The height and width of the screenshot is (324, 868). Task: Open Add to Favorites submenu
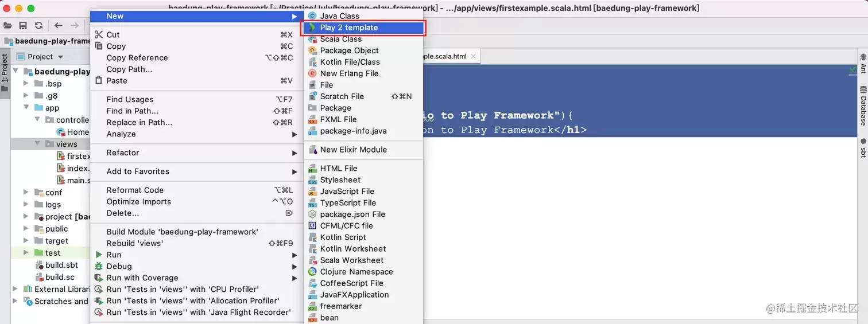pos(197,171)
